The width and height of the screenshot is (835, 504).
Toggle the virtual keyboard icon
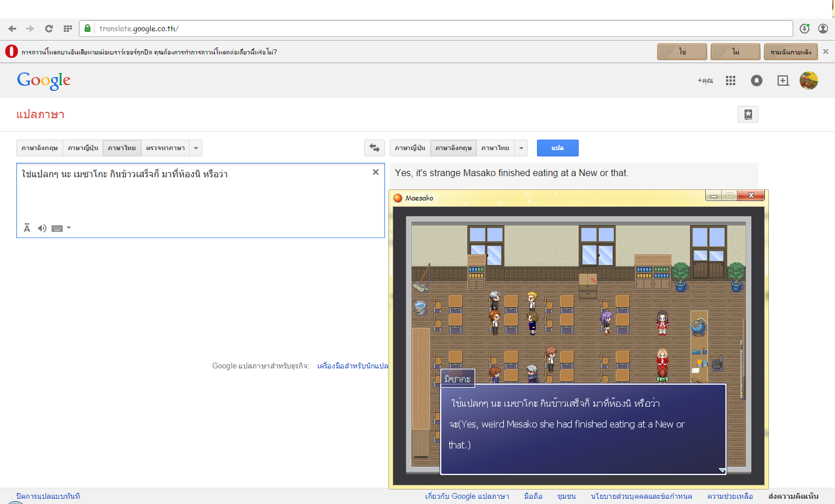point(57,228)
